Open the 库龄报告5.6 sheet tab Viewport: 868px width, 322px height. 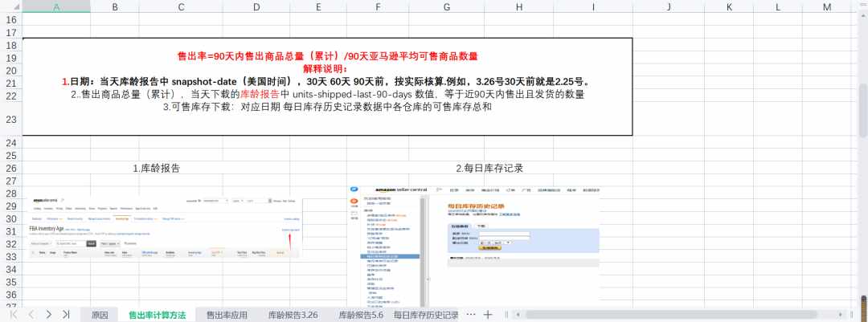pos(361,315)
